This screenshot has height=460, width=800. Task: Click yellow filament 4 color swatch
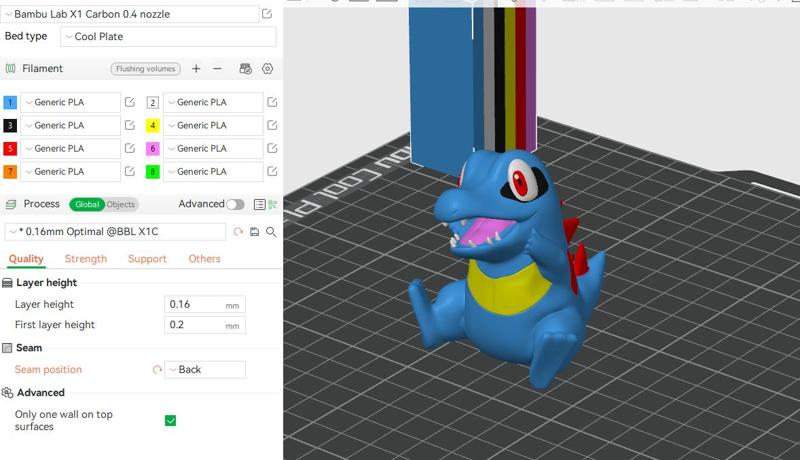[x=153, y=125]
